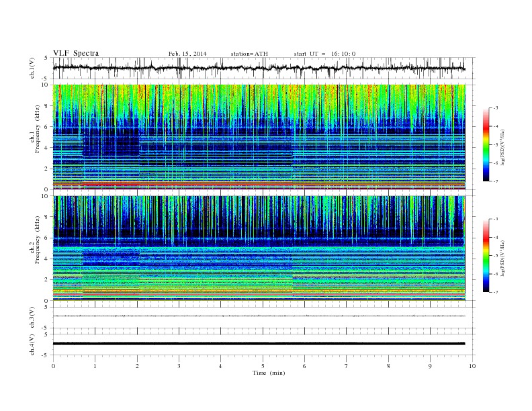Click the "8" kHz tick of ch.2 spectrogram
The width and height of the screenshot is (532, 411).
tap(46, 217)
